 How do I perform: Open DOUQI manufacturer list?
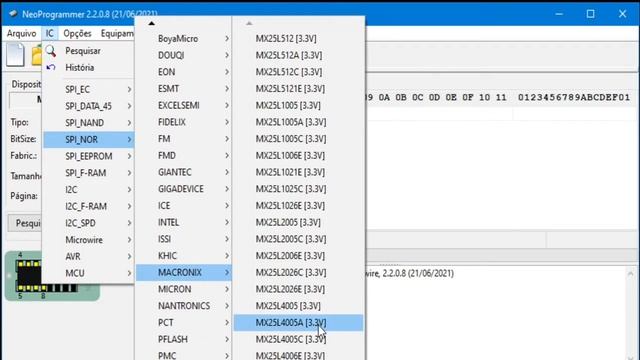tap(184, 55)
